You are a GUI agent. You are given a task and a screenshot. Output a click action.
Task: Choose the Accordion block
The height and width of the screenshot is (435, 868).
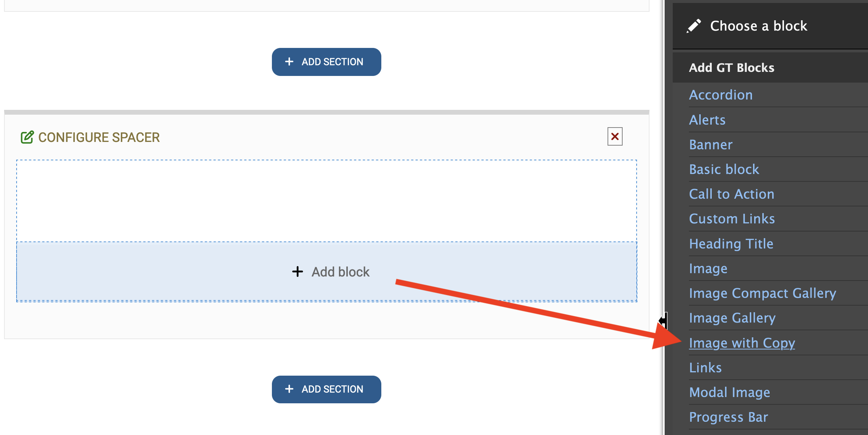pos(721,95)
